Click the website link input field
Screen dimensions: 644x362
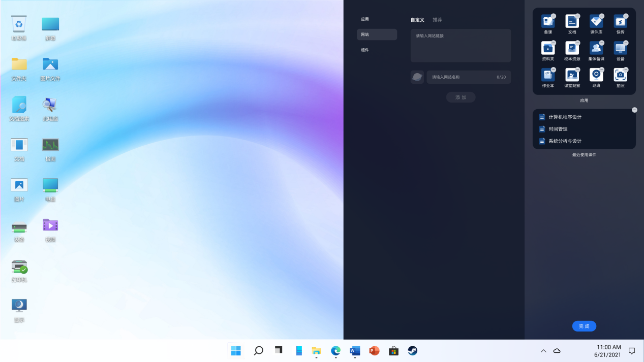tap(461, 45)
